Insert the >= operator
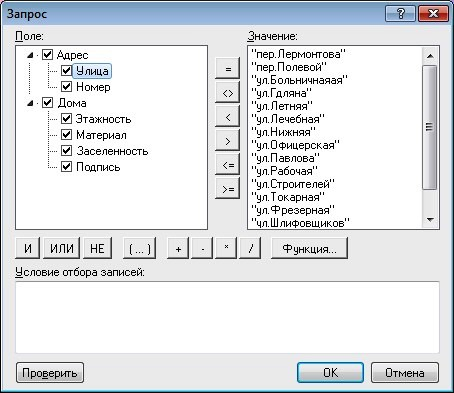Screen dimensions: 454x393 (228, 189)
